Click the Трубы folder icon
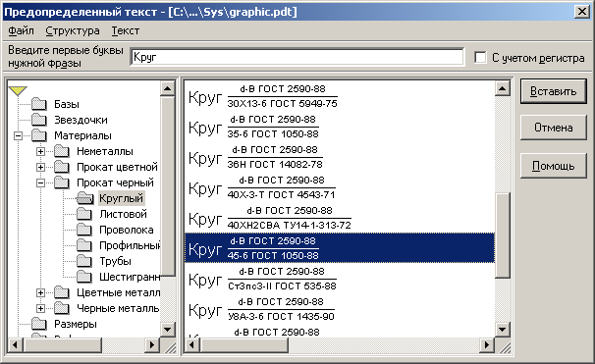 pyautogui.click(x=84, y=261)
